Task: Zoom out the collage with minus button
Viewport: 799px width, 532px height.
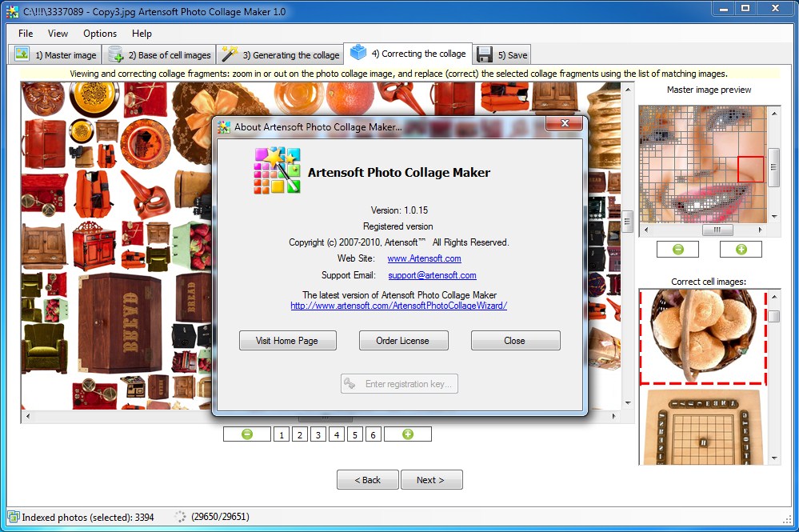Action: (247, 434)
